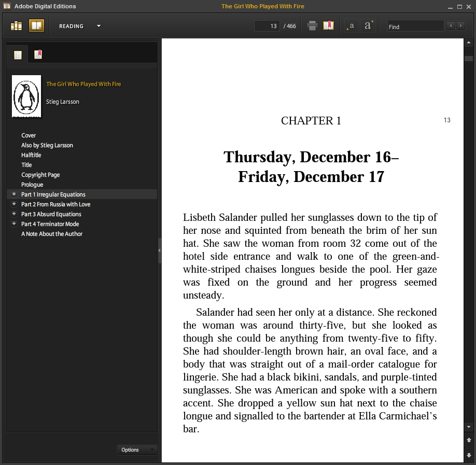The width and height of the screenshot is (476, 465).
Task: Jump to Copyright Page
Action: [x=40, y=175]
